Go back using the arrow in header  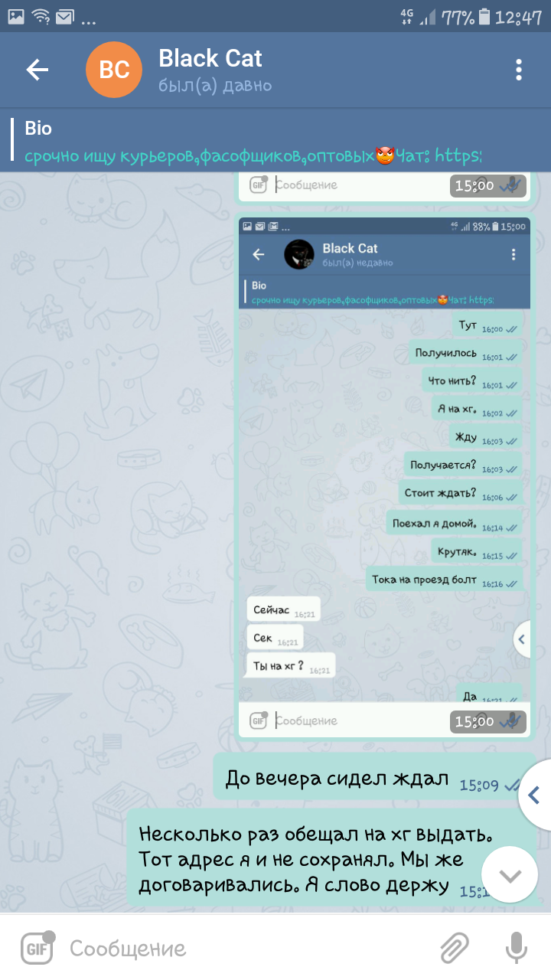[x=37, y=70]
